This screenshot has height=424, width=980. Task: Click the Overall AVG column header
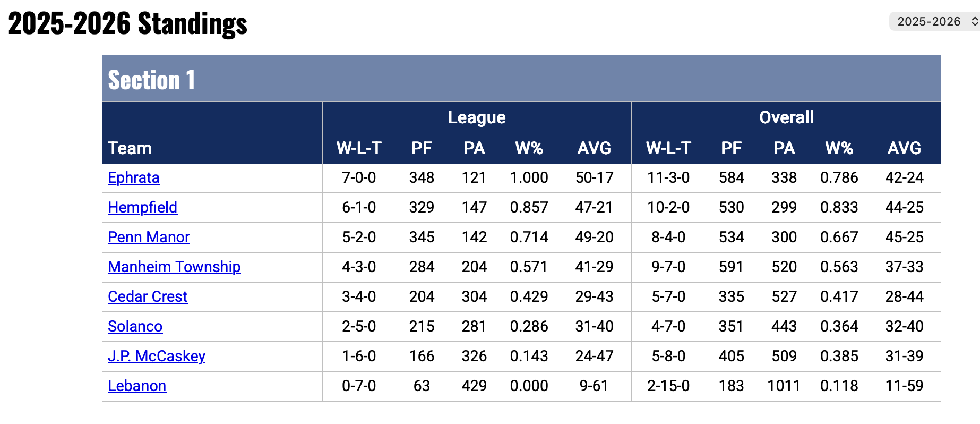(x=904, y=148)
